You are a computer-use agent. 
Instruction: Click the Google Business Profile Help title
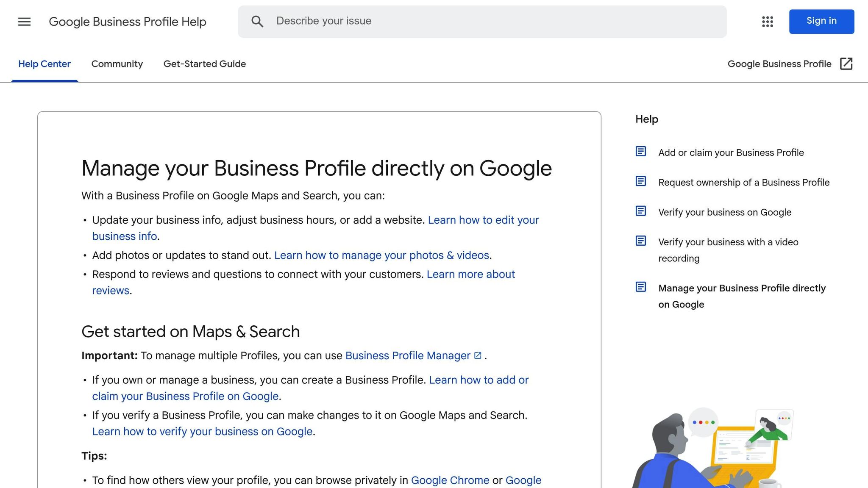click(128, 22)
